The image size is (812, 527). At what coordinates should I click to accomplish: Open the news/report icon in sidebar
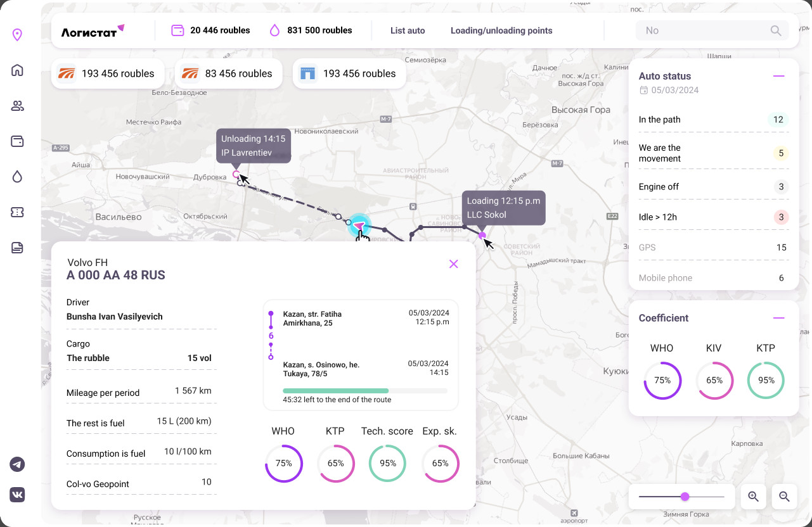click(x=17, y=248)
